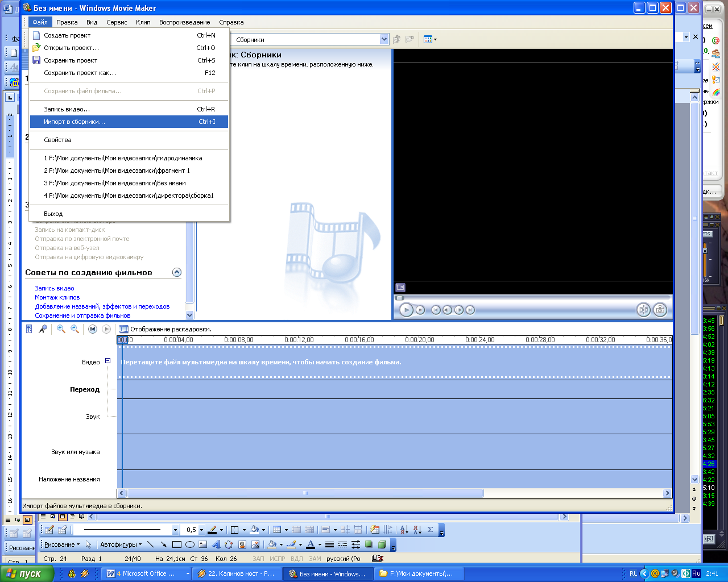Choose 'Импорт в сборники…' in the File menu
The width and height of the screenshot is (728, 582).
[129, 122]
